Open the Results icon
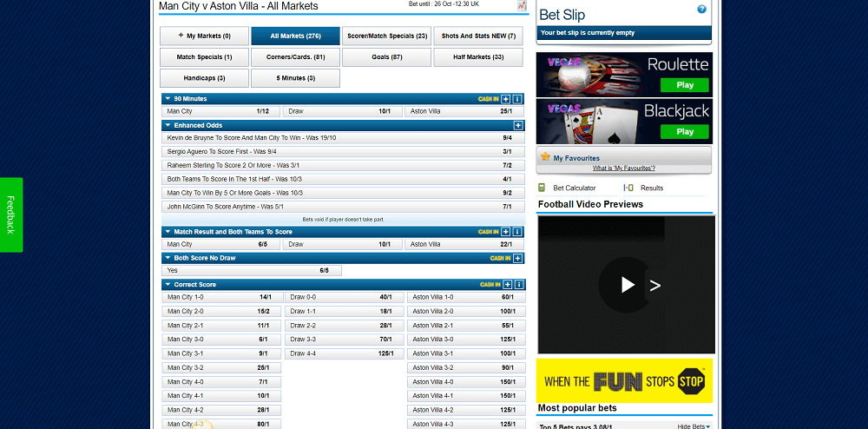The width and height of the screenshot is (868, 429). coord(628,188)
